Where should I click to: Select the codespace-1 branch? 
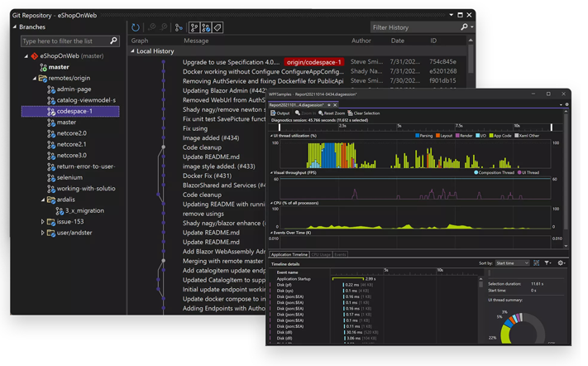[70, 111]
